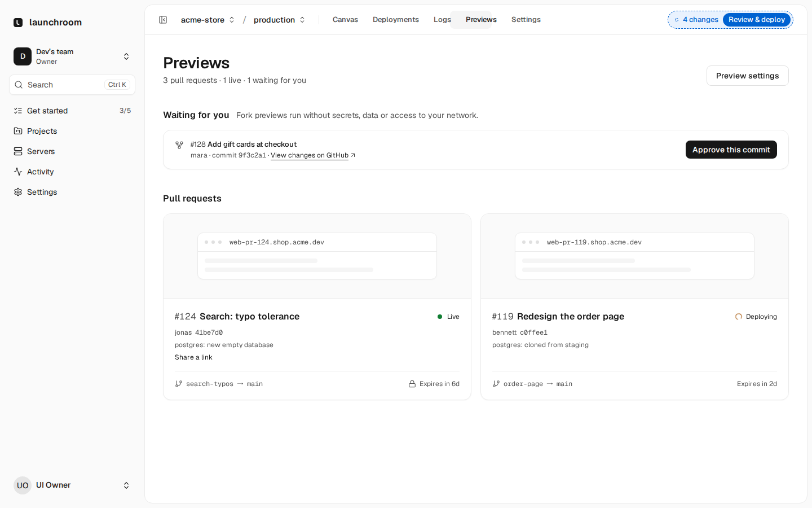Click the fork icon beside PR #128
Viewport: 812px width, 508px height.
[179, 145]
